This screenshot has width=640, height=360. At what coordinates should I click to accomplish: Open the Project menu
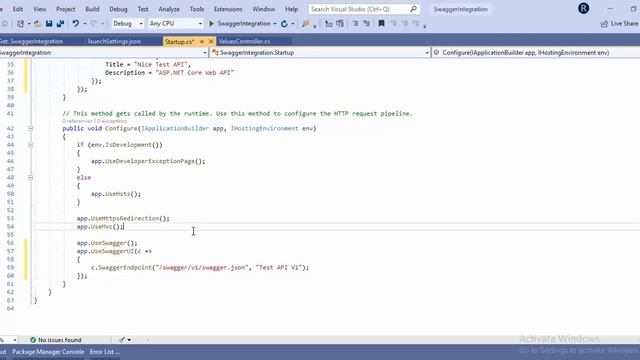tap(66, 9)
